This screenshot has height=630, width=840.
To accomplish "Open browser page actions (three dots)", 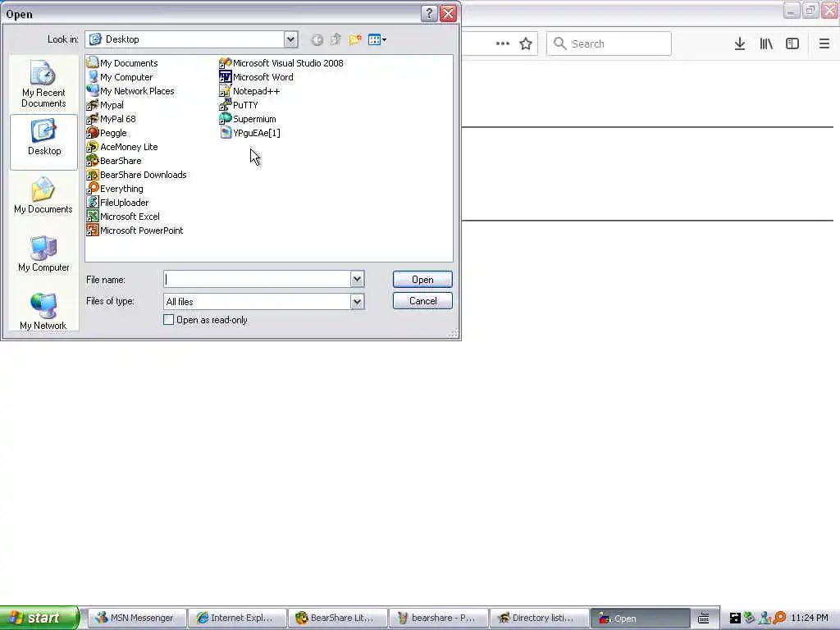I will pyautogui.click(x=503, y=43).
